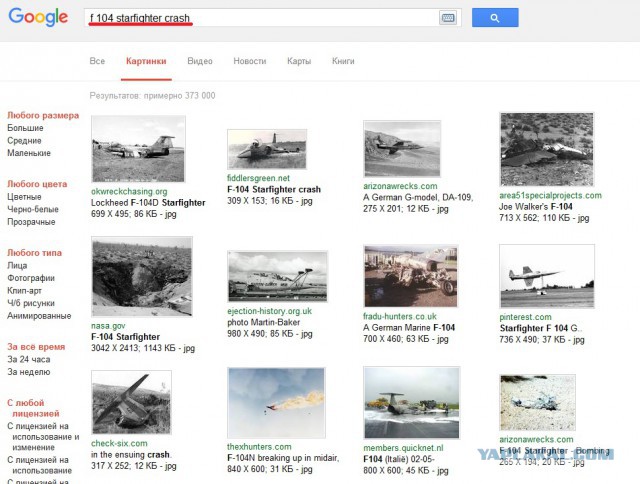Open the fiddlersgreen.net crash thumbnail
This screenshot has height=484, width=640.
coord(267,149)
